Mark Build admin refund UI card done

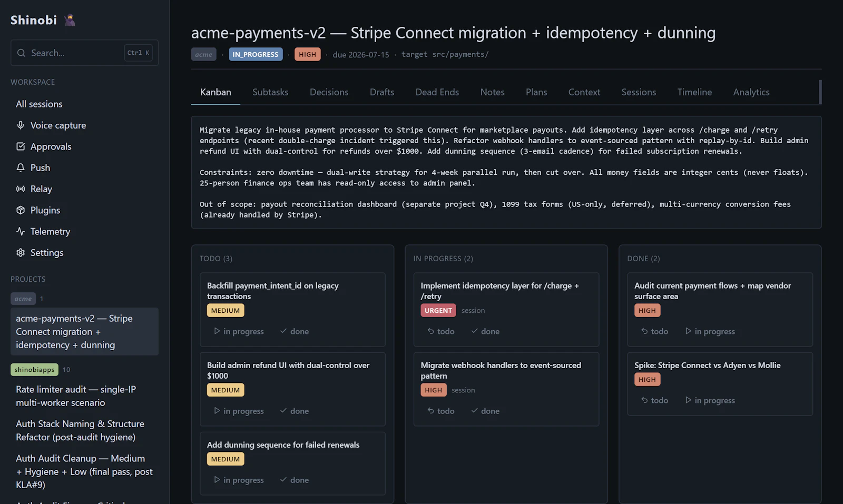tap(295, 411)
